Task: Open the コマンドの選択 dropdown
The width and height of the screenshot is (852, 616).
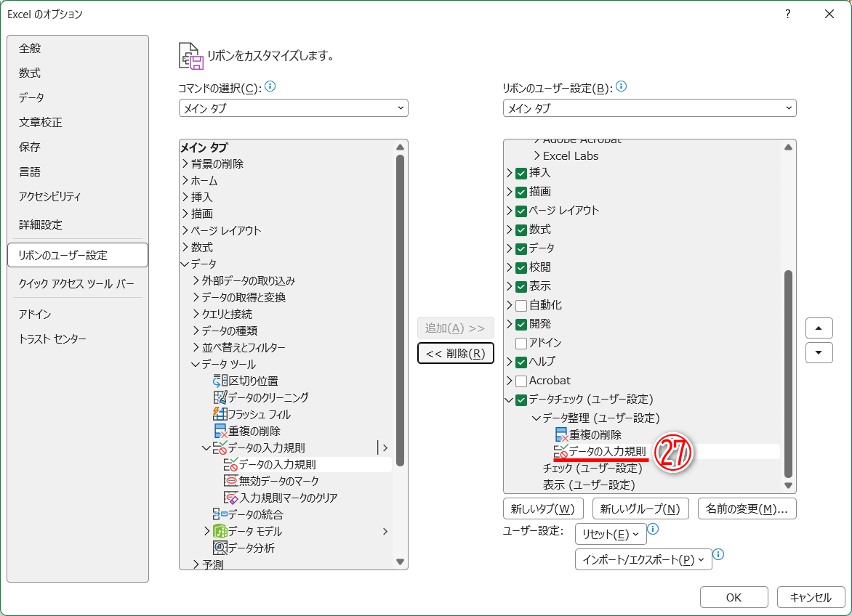Action: click(294, 108)
